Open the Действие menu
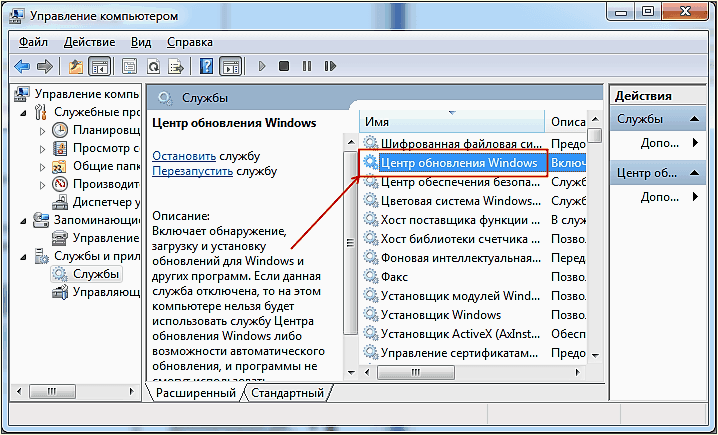 [89, 43]
